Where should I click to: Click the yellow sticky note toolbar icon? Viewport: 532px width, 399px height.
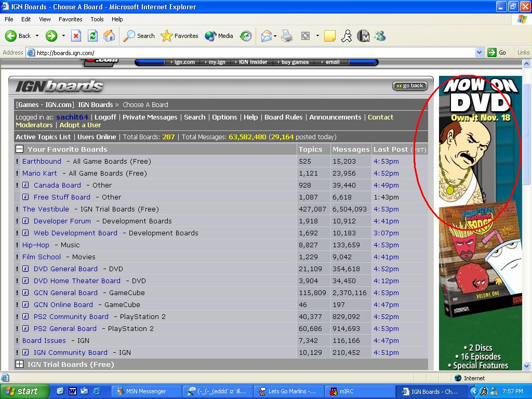point(329,36)
